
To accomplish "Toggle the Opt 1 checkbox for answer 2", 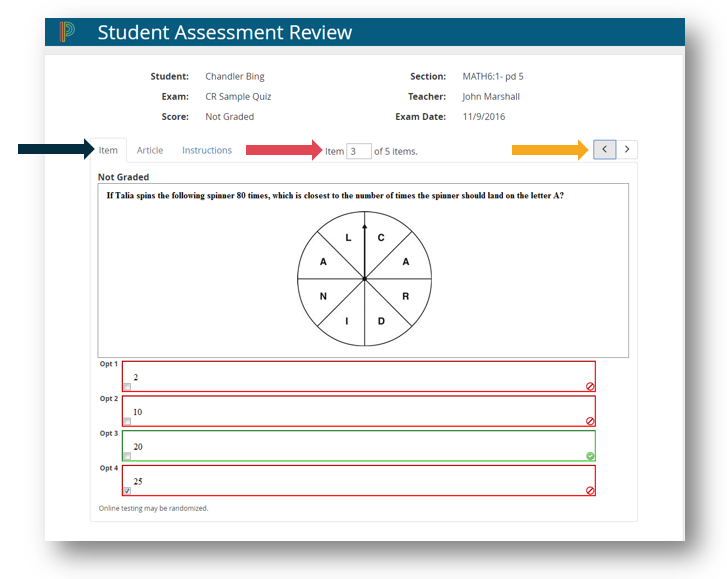I will pos(127,387).
